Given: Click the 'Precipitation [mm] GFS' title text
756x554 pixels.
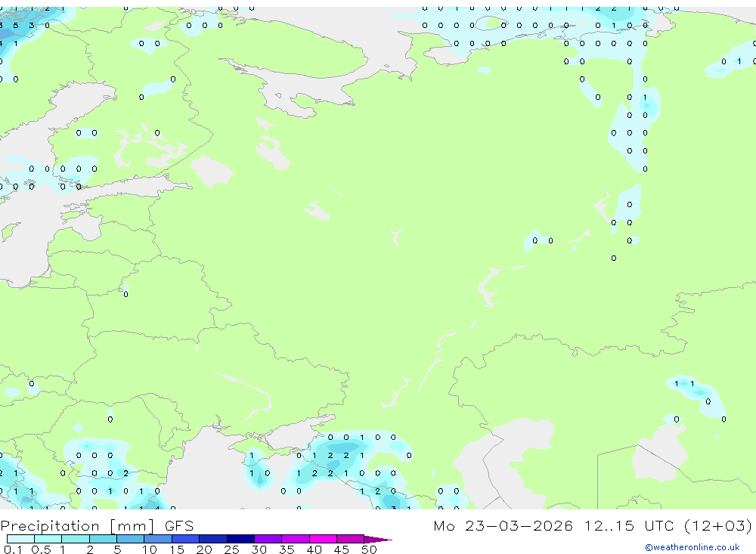Looking at the screenshot, I should pos(97,526).
